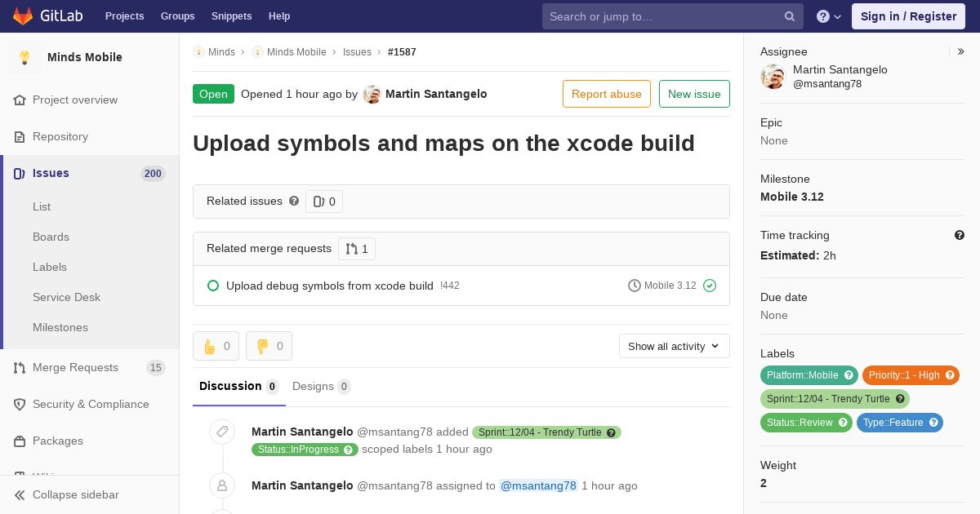The image size is (980, 514).
Task: Click the author avatar next to Opened
Action: coord(372,95)
